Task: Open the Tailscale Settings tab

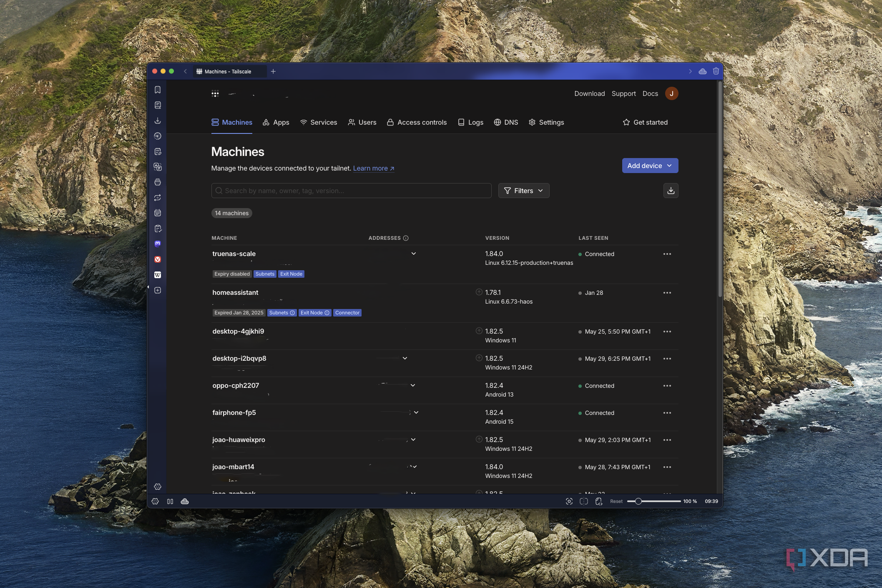Action: pos(546,122)
